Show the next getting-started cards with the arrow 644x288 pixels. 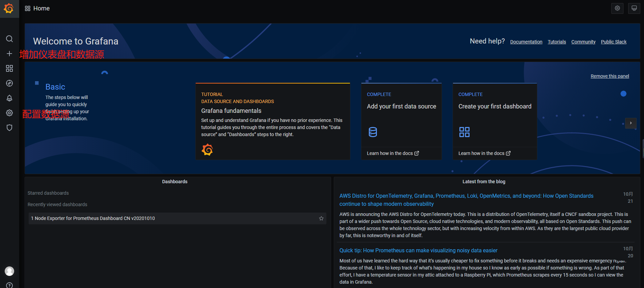(x=631, y=123)
